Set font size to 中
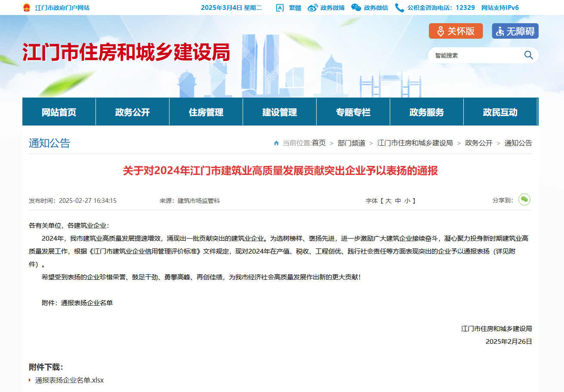Image resolution: width=564 pixels, height=392 pixels. point(398,201)
